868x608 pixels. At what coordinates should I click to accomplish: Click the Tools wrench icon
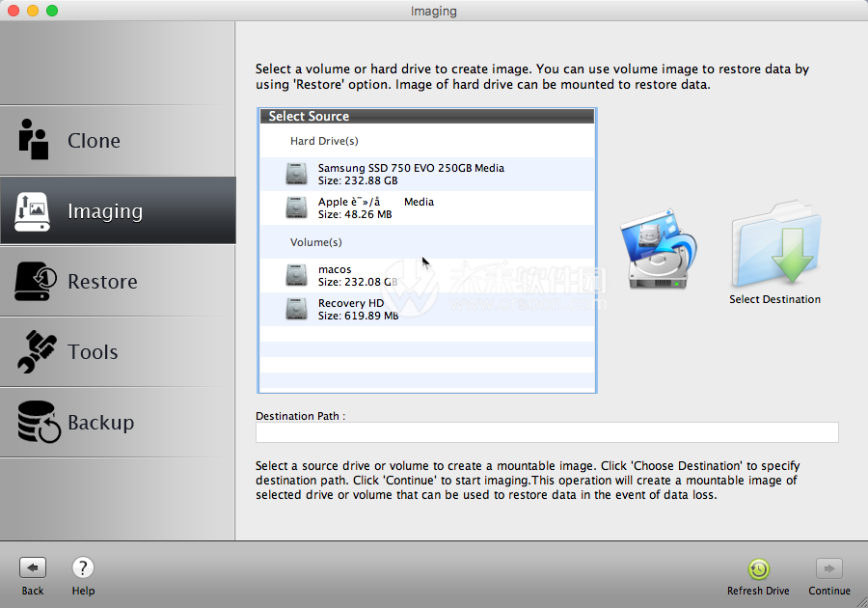37,351
